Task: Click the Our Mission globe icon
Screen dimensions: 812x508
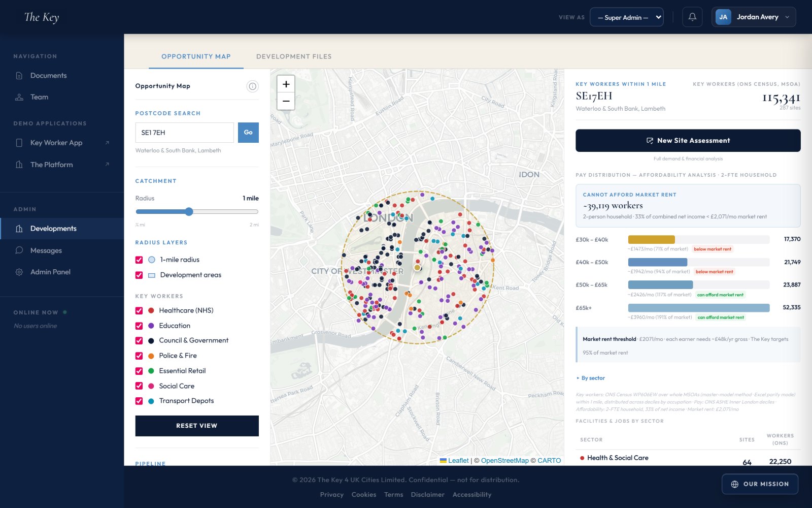Action: pos(734,484)
